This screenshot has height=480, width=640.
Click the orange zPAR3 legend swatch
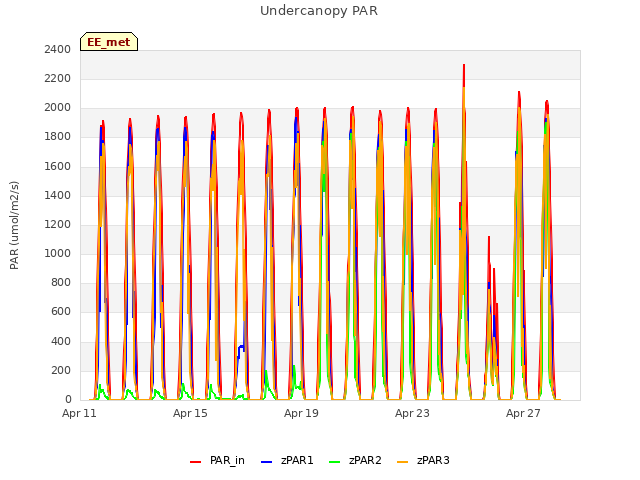coord(402,462)
